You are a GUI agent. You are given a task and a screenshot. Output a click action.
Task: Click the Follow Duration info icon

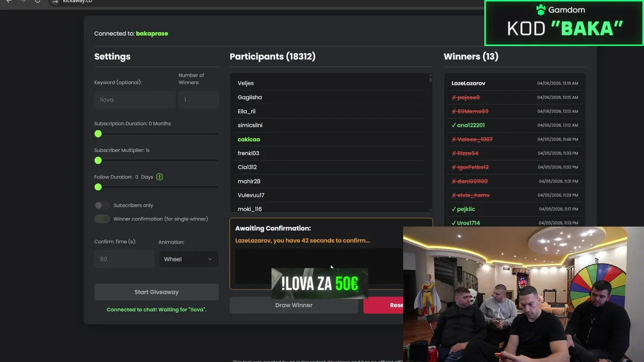click(159, 177)
